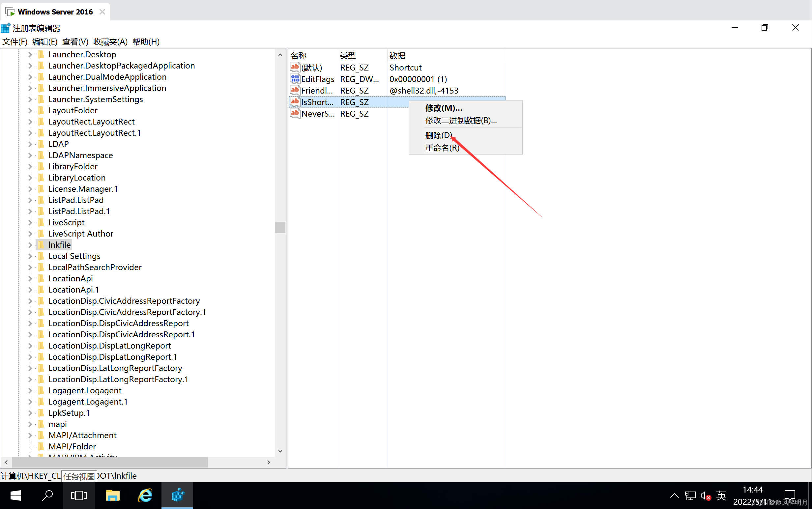The image size is (812, 509).
Task: Open the 收藏夹(A) menu
Action: point(110,42)
